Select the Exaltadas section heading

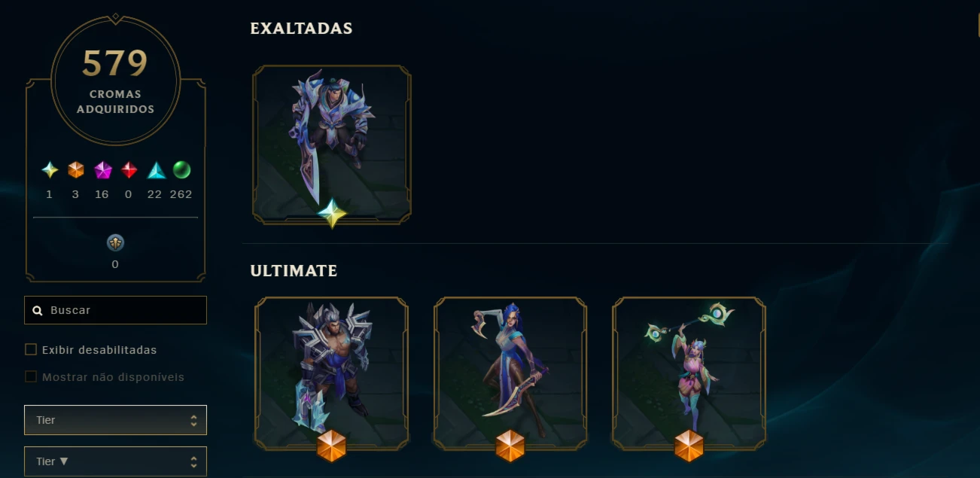301,29
